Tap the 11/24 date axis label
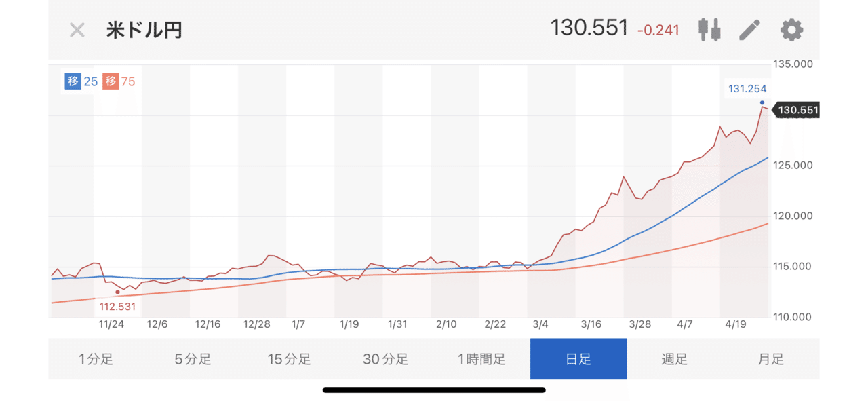 pos(111,324)
